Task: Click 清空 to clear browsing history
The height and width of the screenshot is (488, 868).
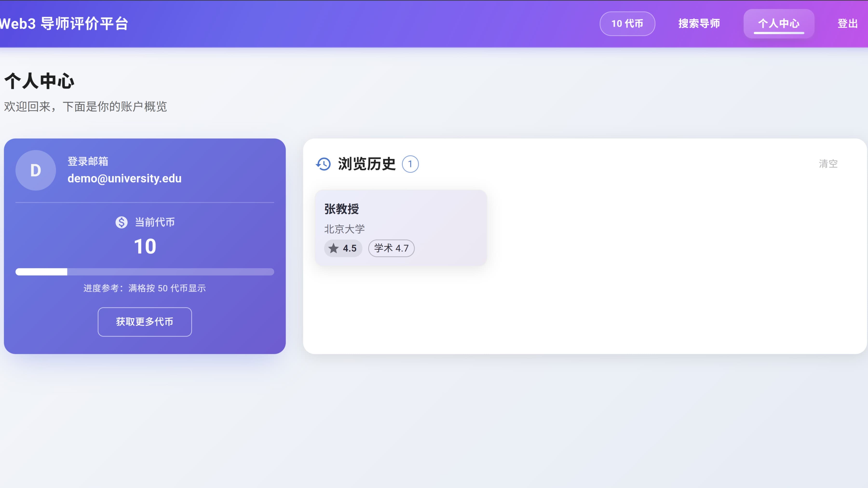Action: pyautogui.click(x=828, y=164)
